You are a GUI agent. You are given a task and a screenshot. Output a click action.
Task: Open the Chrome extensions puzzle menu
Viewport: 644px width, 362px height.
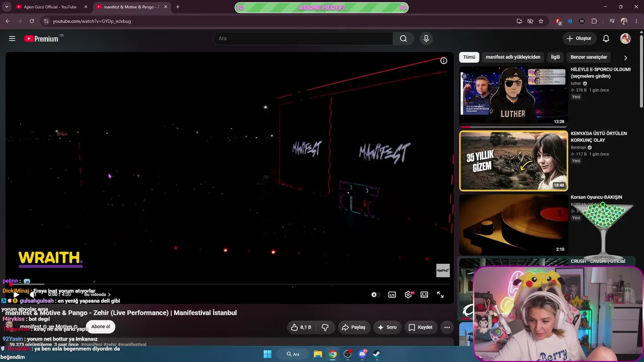click(x=594, y=21)
